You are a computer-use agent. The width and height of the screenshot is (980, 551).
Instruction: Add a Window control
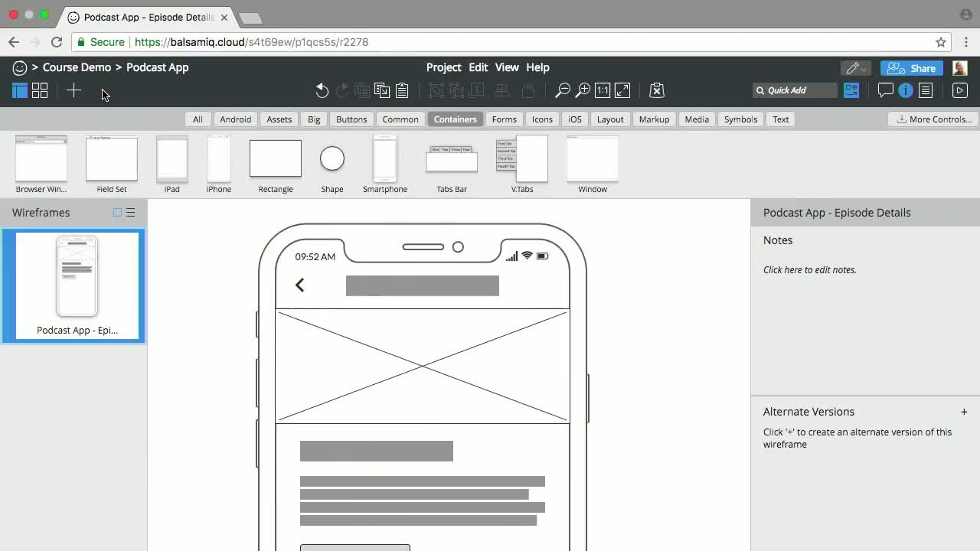[593, 165]
